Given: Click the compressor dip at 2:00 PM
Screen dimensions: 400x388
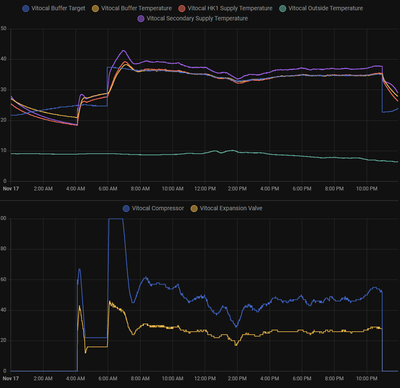Looking at the screenshot, I should 236,326.
